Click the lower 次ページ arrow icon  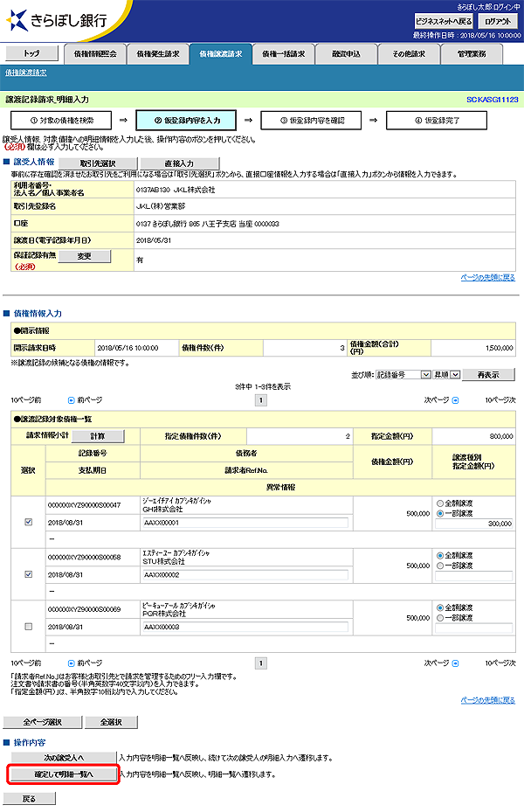click(x=455, y=663)
